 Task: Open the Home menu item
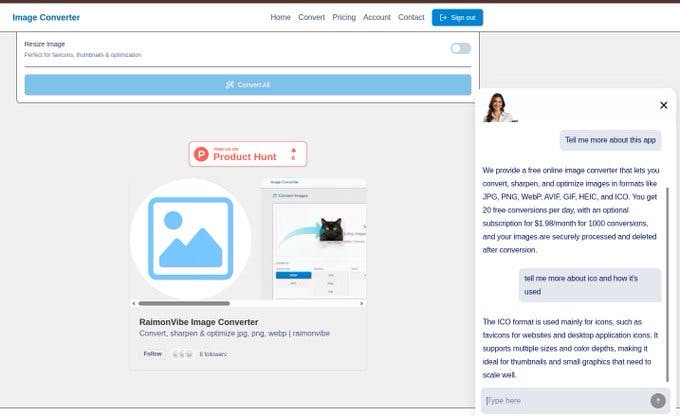coord(280,17)
